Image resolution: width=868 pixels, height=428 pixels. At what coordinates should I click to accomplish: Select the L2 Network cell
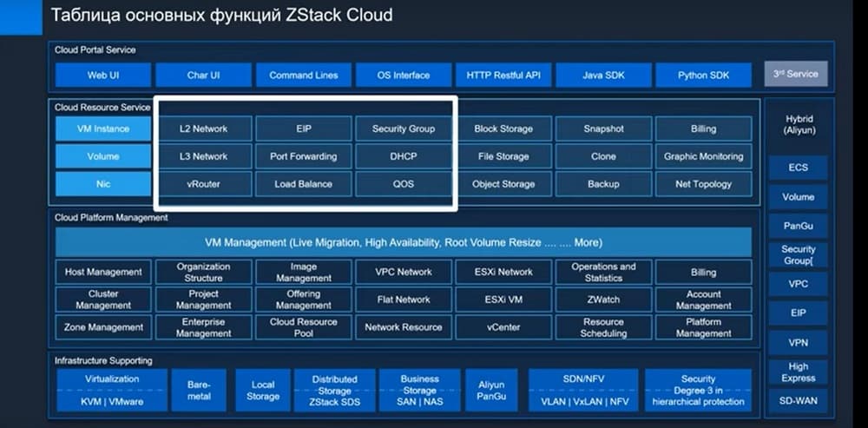pos(203,128)
